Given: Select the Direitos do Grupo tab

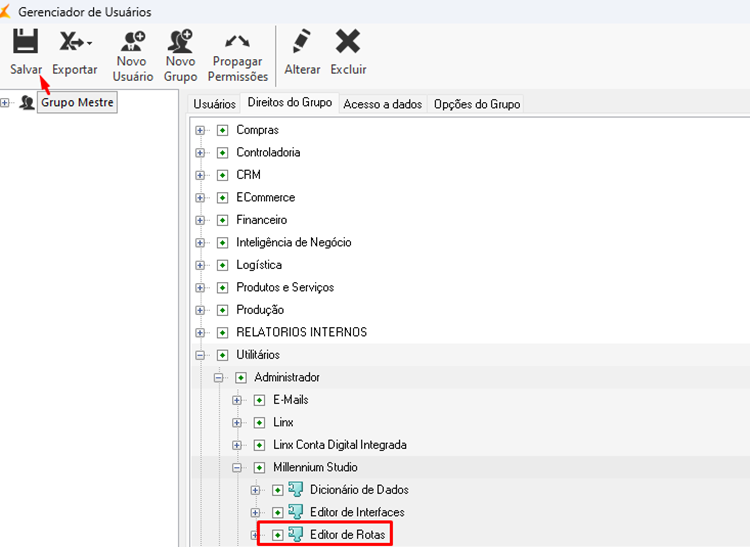Looking at the screenshot, I should 290,102.
